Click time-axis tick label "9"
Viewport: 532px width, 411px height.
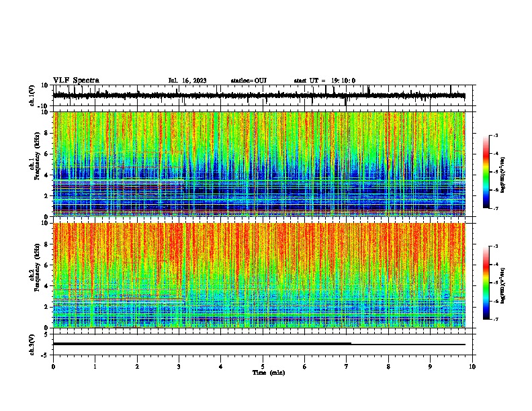430,367
